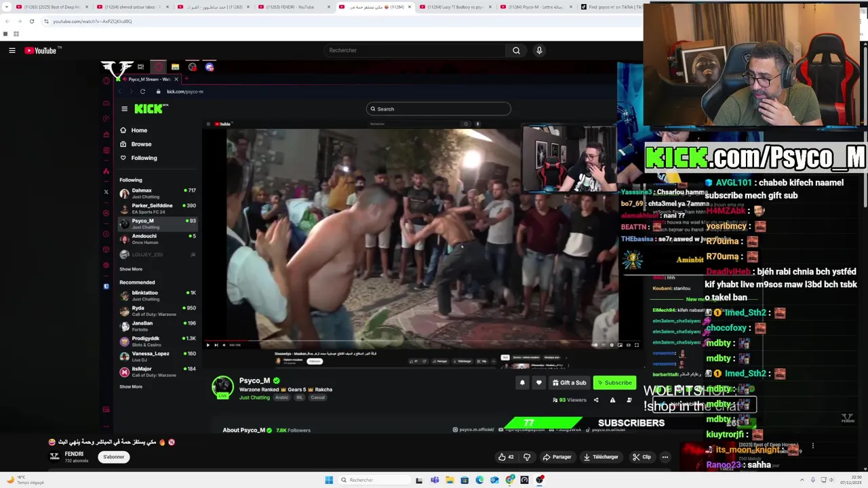Toggle Kick notification bell for Psyco_M
Image resolution: width=868 pixels, height=488 pixels.
[x=522, y=382]
